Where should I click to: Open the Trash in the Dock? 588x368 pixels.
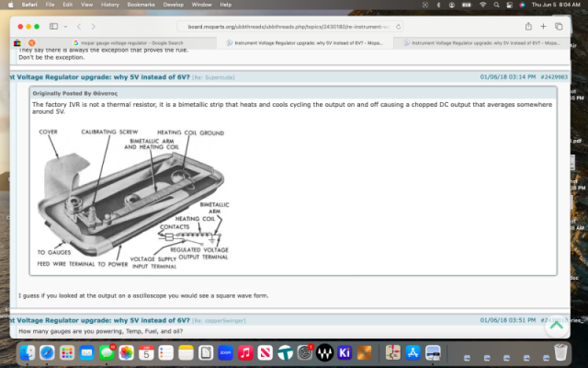click(560, 353)
